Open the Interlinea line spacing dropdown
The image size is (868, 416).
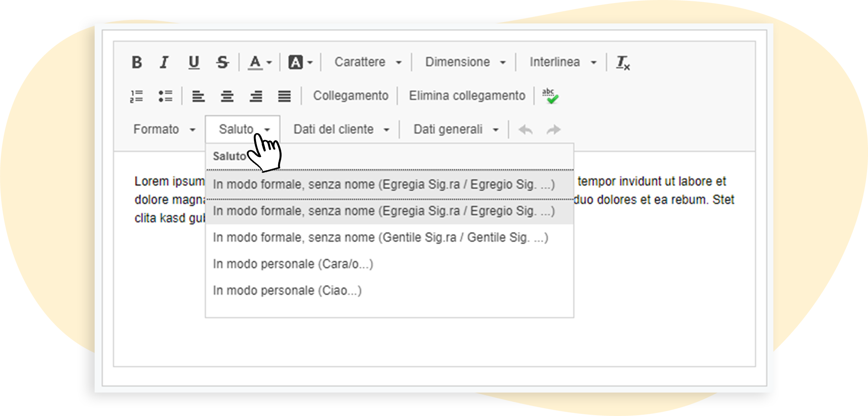(562, 62)
